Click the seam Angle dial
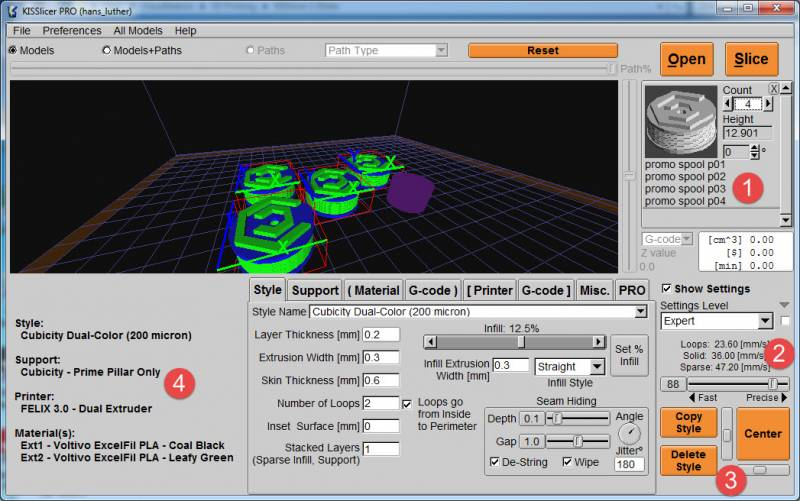800x501 pixels. [x=629, y=434]
